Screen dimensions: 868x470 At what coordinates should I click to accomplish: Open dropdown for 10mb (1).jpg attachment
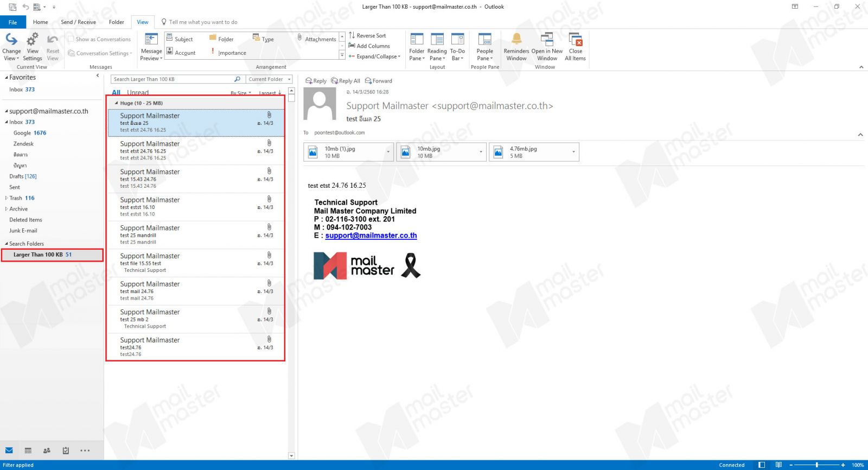pyautogui.click(x=388, y=152)
